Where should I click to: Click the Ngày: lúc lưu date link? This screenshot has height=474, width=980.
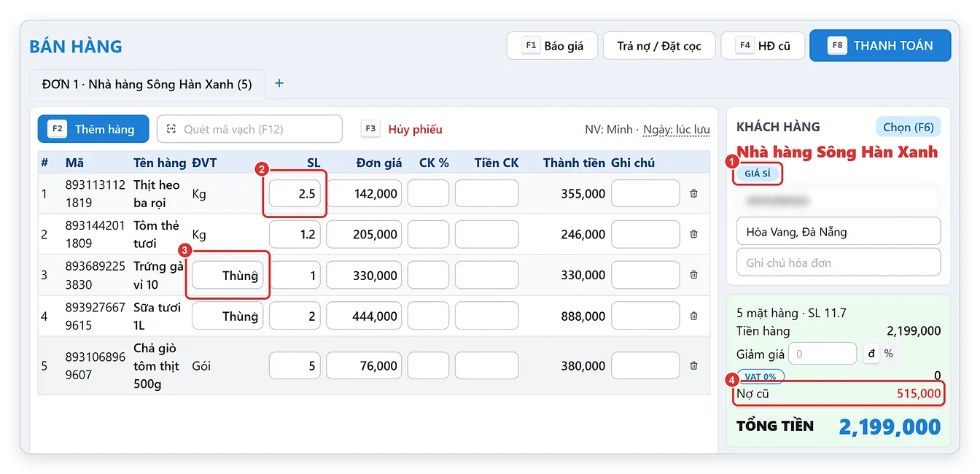pos(677,130)
